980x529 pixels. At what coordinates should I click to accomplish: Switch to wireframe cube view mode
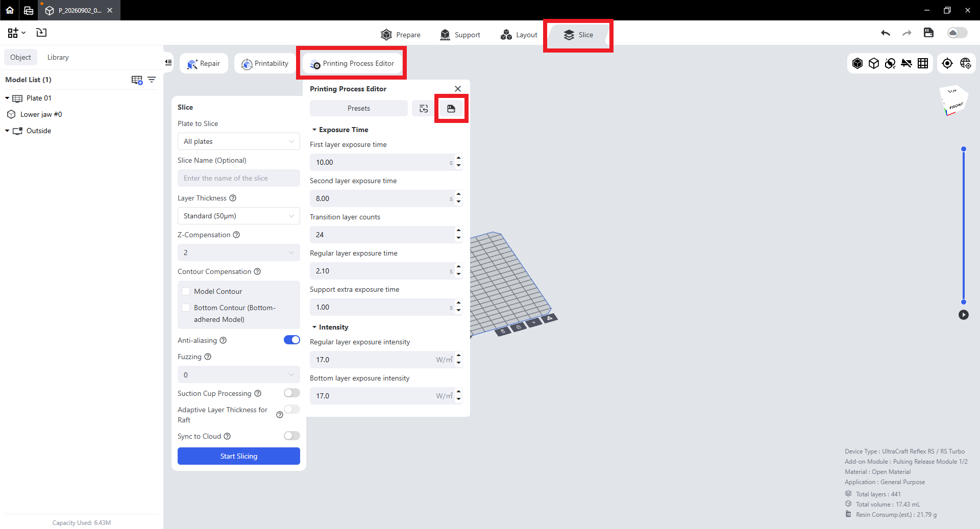pos(874,63)
